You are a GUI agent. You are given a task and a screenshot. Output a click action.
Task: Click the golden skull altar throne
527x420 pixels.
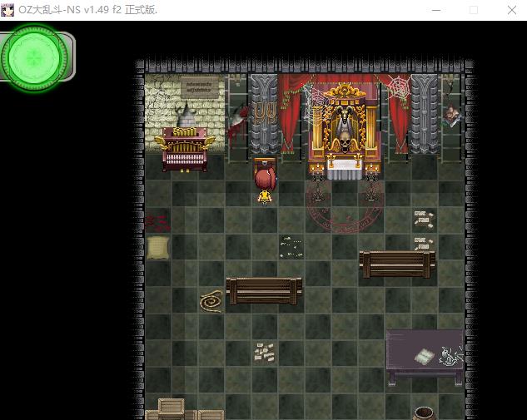(x=346, y=131)
